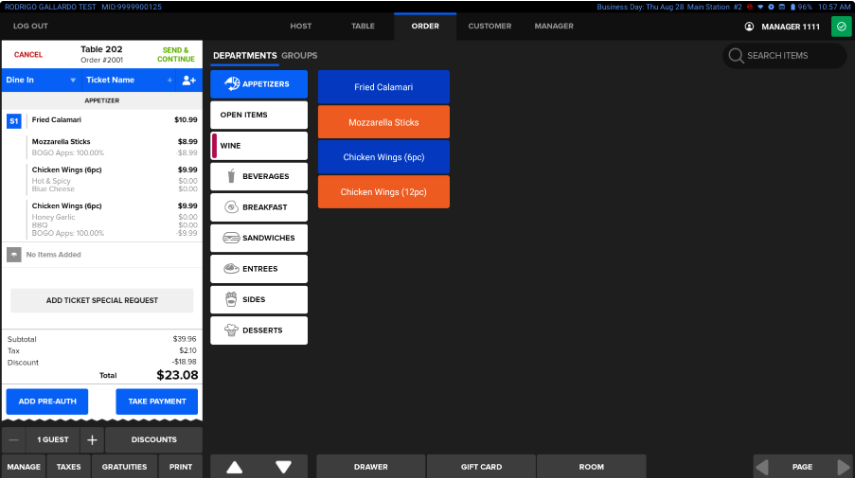Click the battery indicator in status bar
The image size is (856, 478).
[793, 7]
